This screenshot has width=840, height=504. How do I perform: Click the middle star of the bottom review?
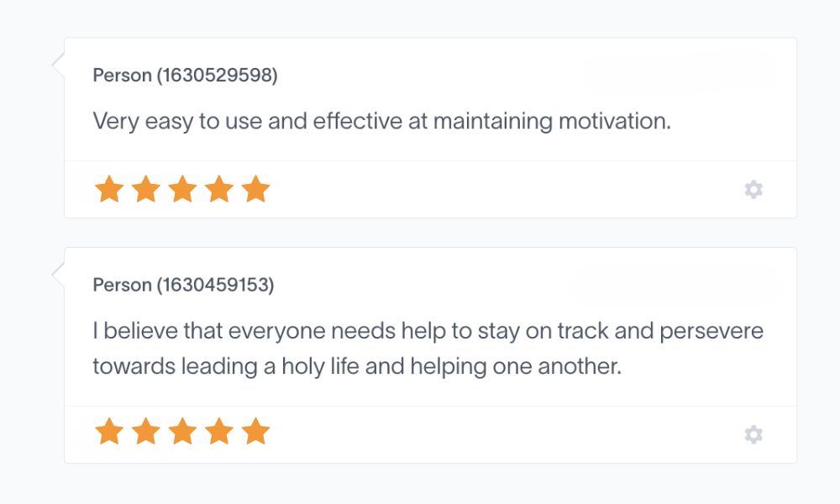181,433
